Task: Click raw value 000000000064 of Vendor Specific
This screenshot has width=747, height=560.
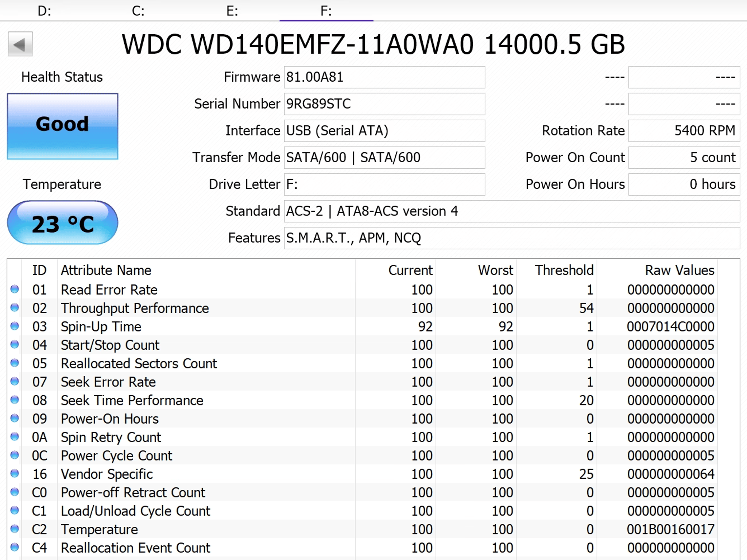Action: (x=670, y=474)
